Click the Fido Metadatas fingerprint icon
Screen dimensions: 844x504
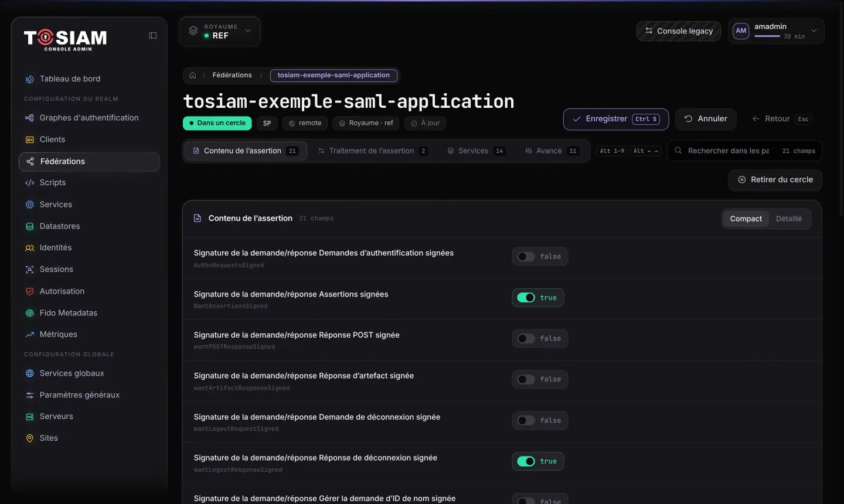click(x=30, y=313)
